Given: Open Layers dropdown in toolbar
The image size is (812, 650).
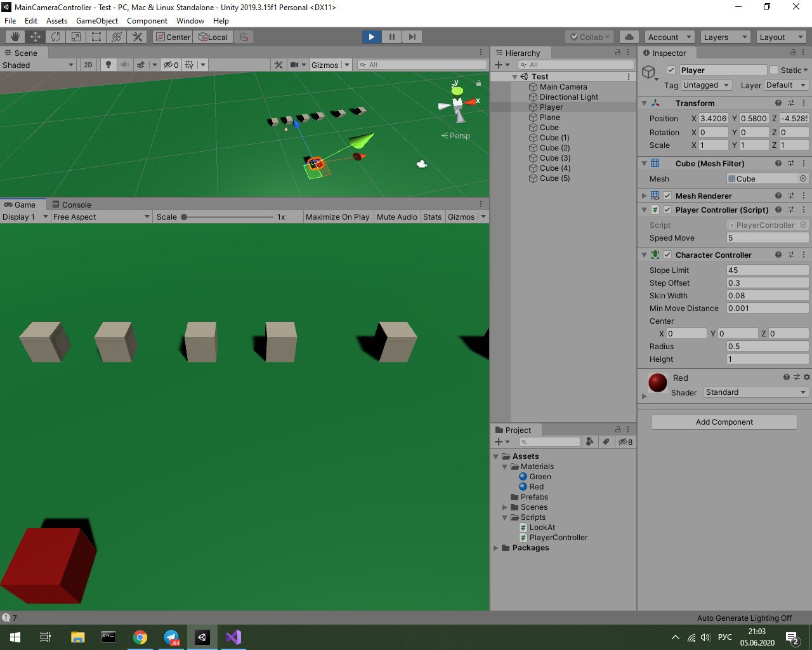Looking at the screenshot, I should pyautogui.click(x=724, y=37).
